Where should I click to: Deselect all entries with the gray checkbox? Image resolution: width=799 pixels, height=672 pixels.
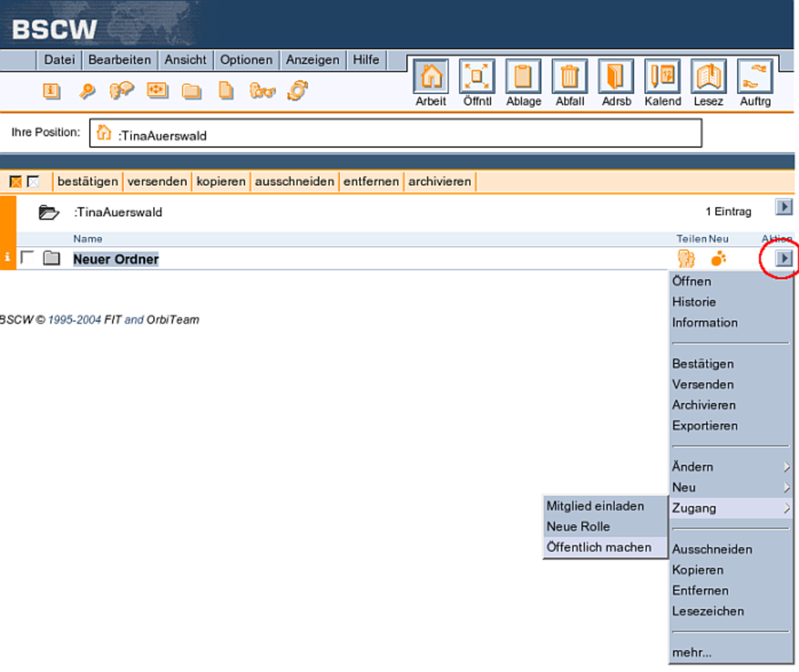[33, 182]
